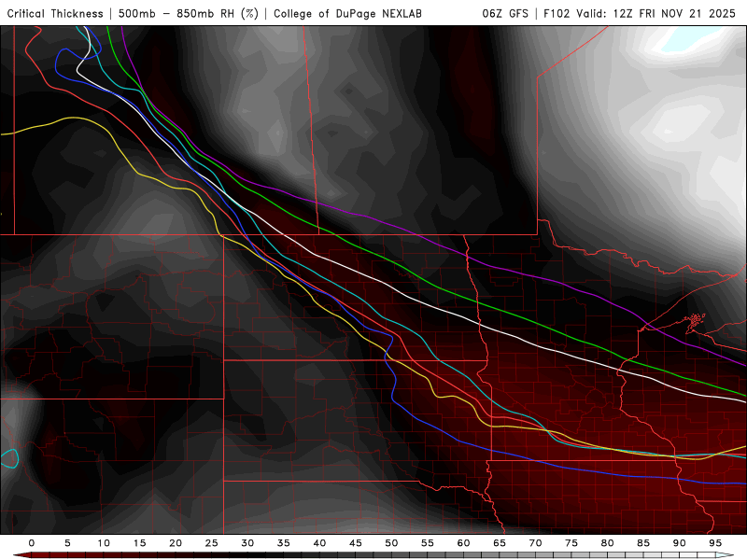The width and height of the screenshot is (747, 560).
Task: Click the "75" color scale label
Action: (x=571, y=543)
